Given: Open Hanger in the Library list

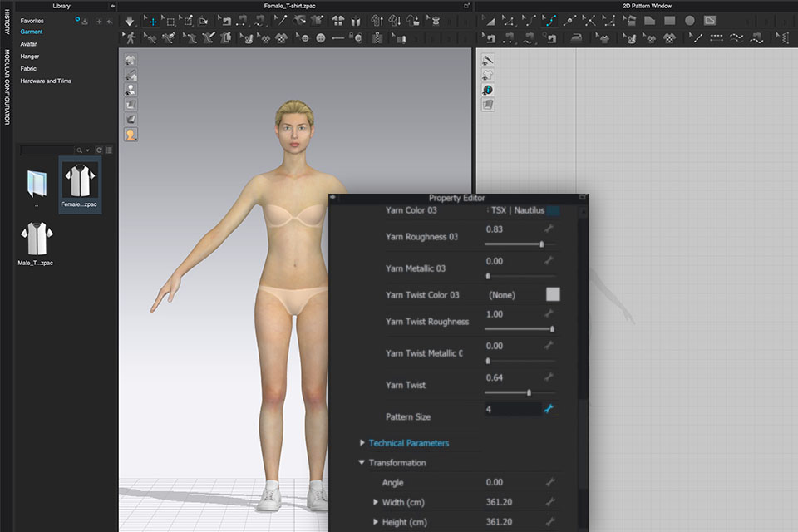Looking at the screenshot, I should click(30, 56).
